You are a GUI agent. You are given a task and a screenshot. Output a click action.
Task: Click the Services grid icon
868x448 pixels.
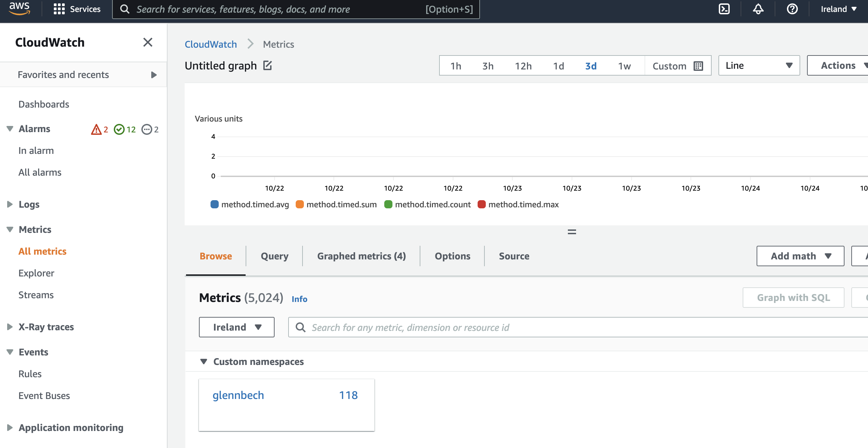[x=59, y=9]
